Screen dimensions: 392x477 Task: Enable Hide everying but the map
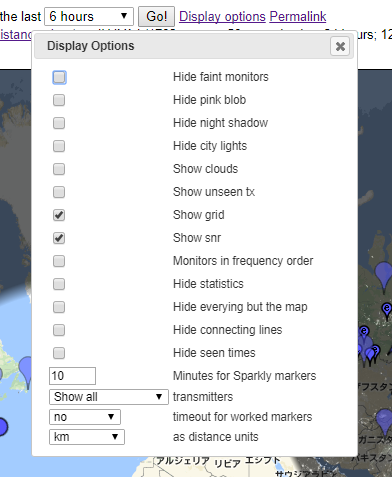(x=59, y=307)
